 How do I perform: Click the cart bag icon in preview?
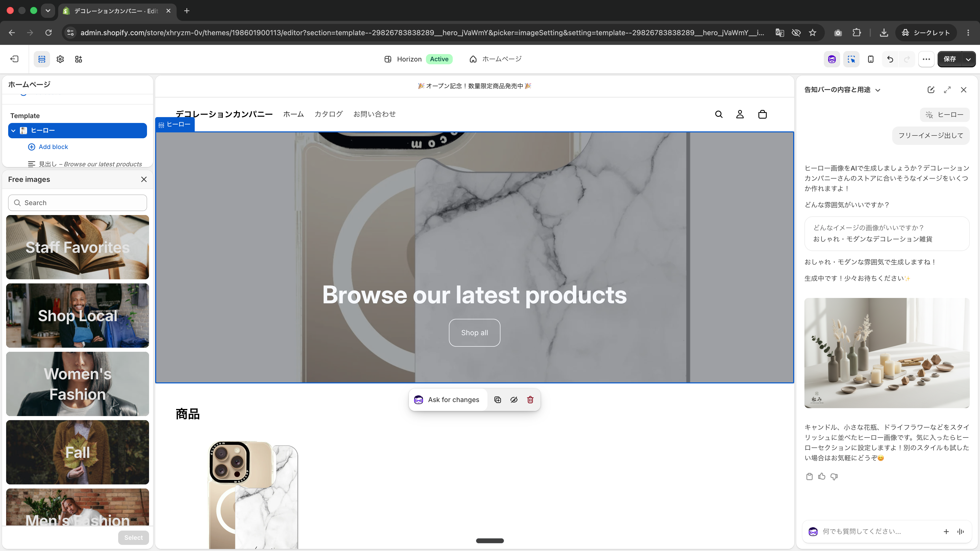(x=762, y=114)
